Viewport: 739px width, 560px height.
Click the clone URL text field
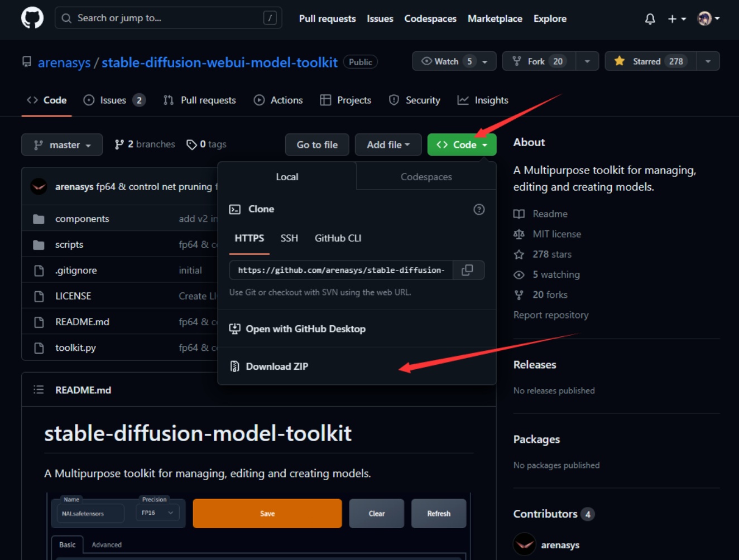pos(341,270)
